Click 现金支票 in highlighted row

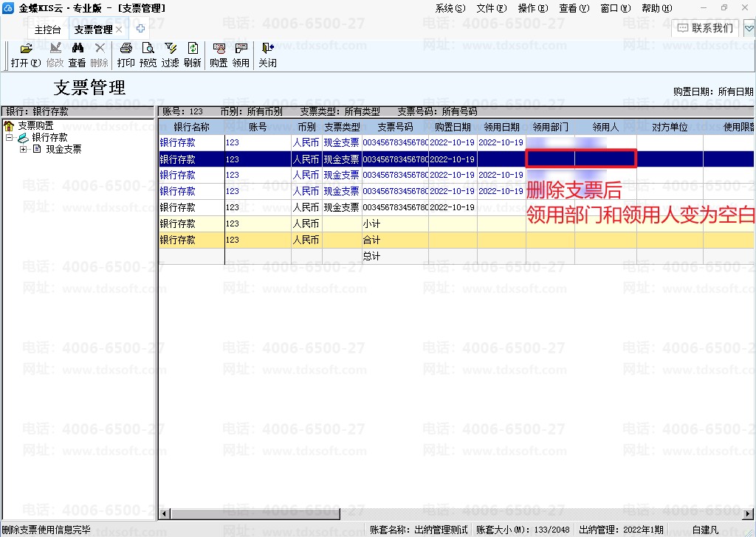pos(341,159)
